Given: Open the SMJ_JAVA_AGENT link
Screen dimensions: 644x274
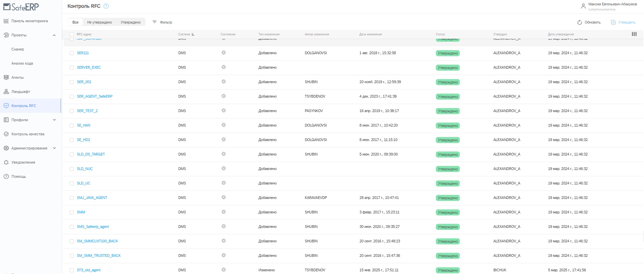Looking at the screenshot, I should point(92,198).
